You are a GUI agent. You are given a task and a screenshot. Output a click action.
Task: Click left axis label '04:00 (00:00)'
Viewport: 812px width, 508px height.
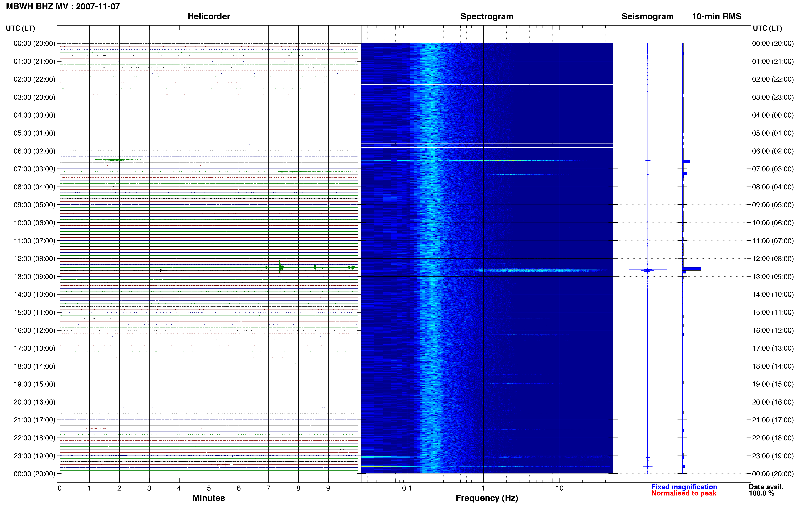[34, 115]
